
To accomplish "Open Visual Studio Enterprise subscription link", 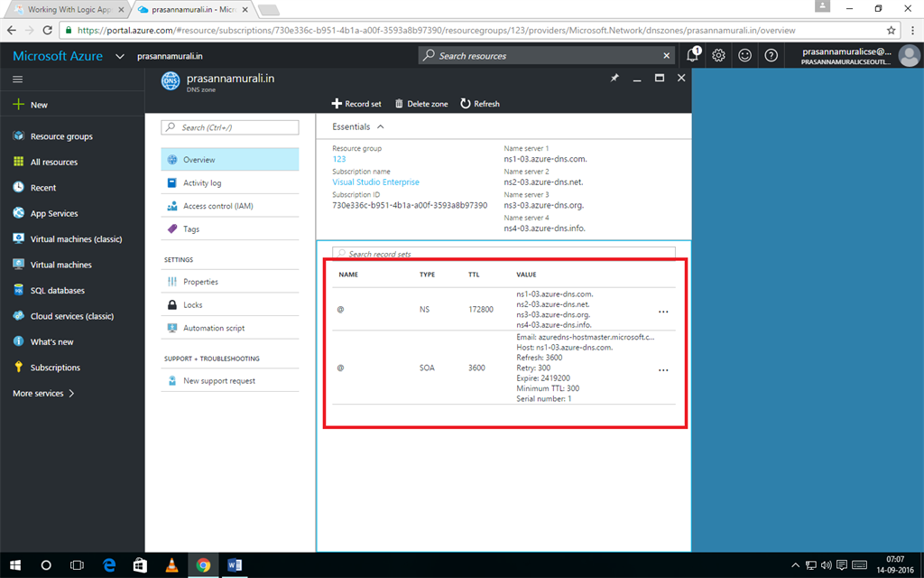I will coord(376,182).
